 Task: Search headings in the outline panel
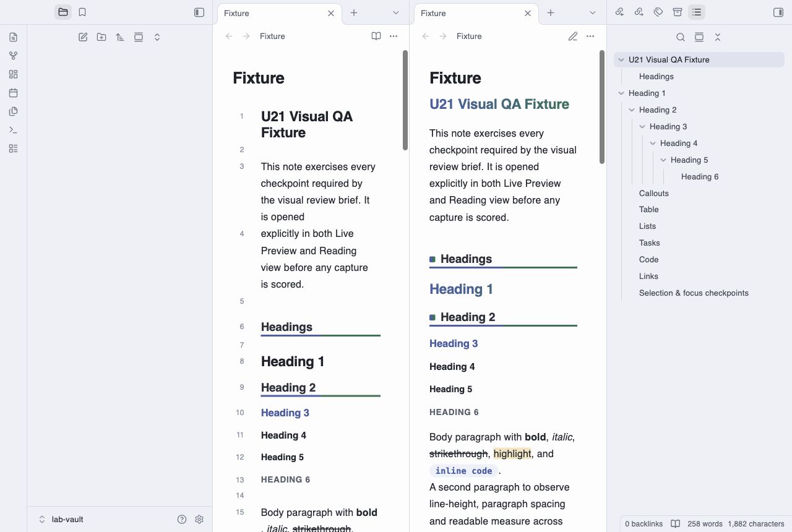[681, 37]
